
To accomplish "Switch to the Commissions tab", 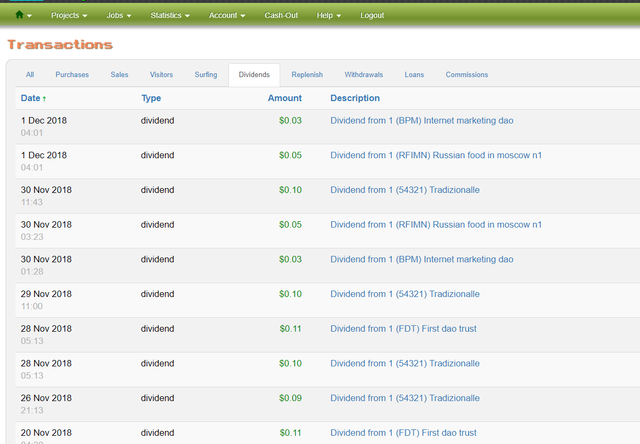I will coord(466,75).
